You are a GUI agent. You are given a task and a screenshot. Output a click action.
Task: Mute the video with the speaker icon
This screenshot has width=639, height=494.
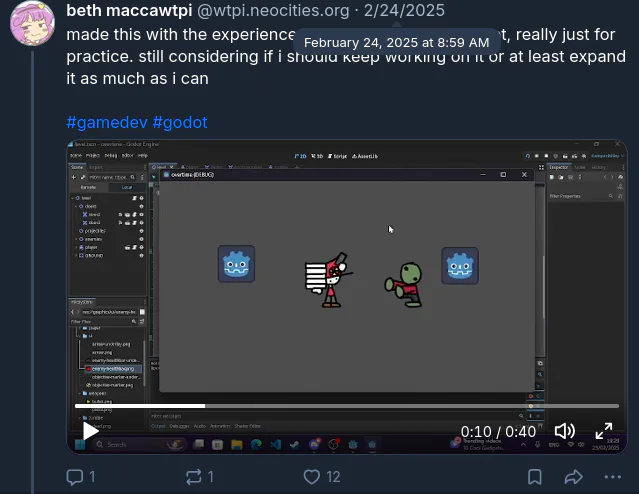point(565,431)
